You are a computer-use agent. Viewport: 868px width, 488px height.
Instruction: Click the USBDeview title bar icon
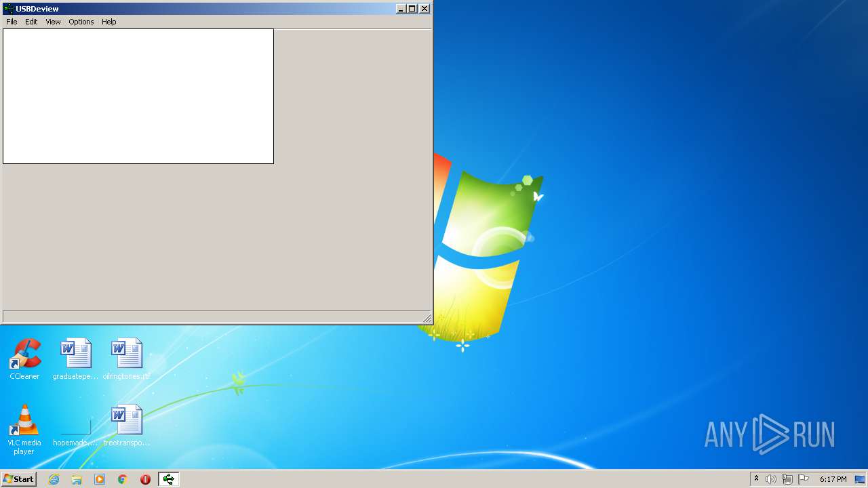(x=9, y=9)
